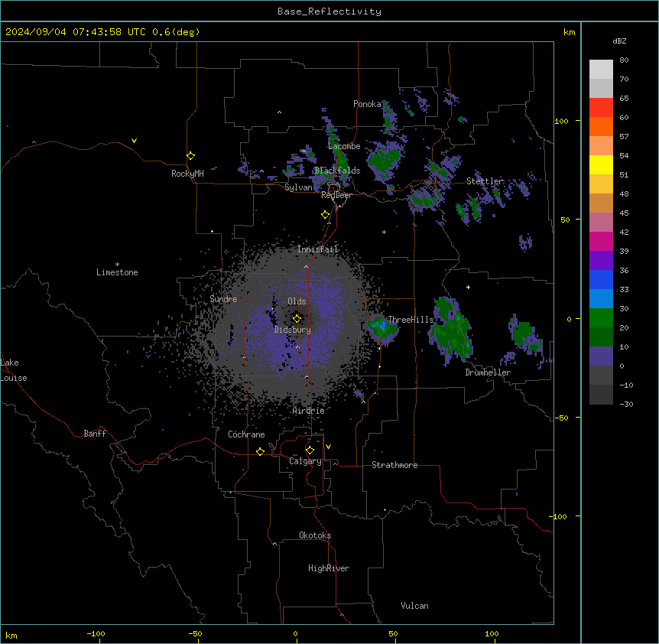Click the Didsbury town label
Image resolution: width=659 pixels, height=644 pixels.
click(293, 330)
